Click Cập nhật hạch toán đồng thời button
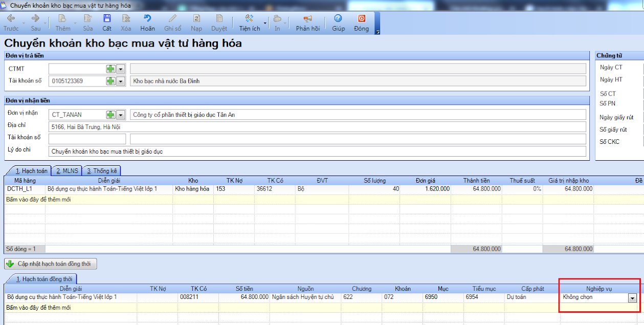Viewport: 644px width, 325px height. 51,264
